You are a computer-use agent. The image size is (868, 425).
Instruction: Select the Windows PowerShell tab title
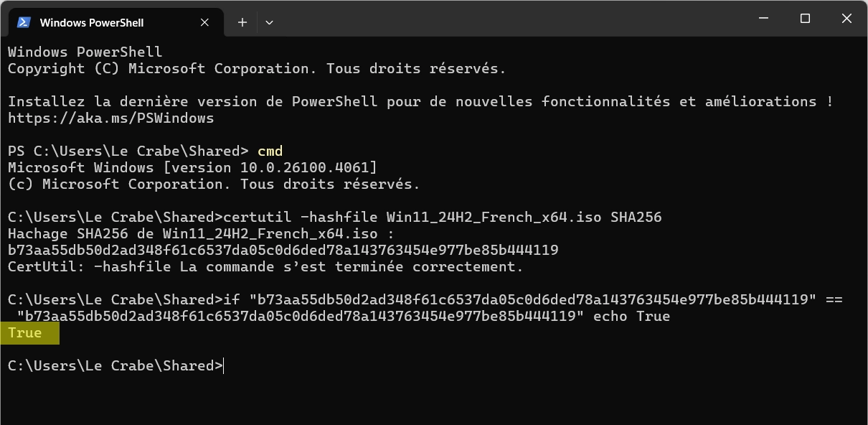pos(92,23)
